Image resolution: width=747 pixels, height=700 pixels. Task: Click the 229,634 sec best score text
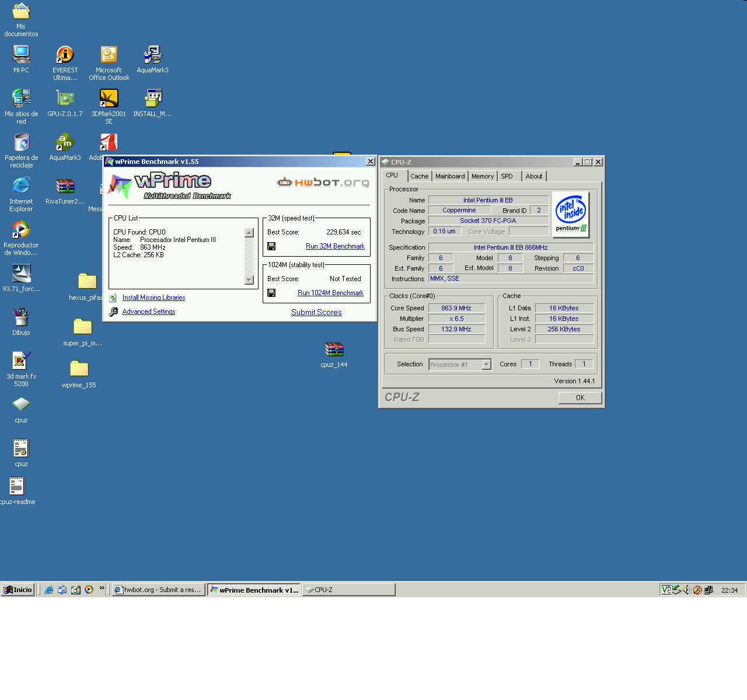pyautogui.click(x=344, y=232)
